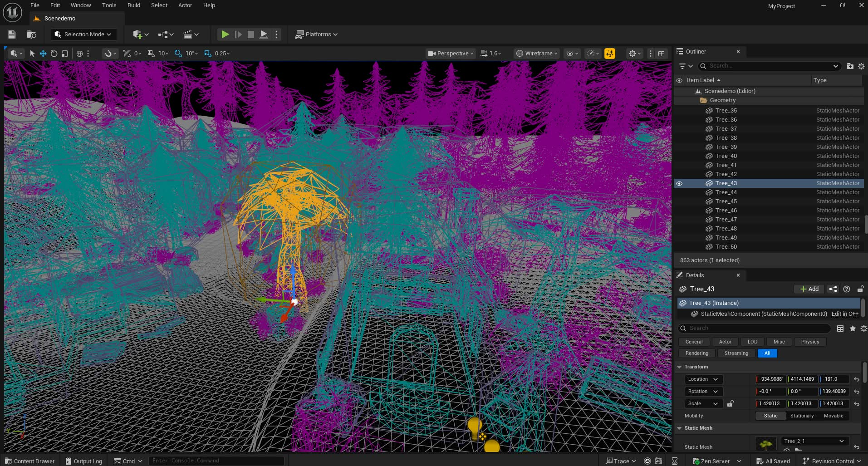Set Mobility to Static
This screenshot has height=466, width=868.
pyautogui.click(x=770, y=416)
